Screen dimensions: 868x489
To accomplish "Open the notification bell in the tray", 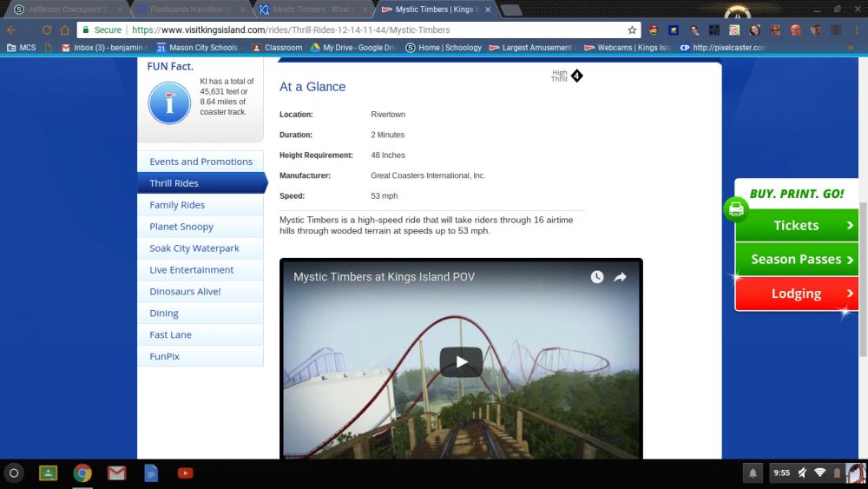I will pyautogui.click(x=753, y=473).
